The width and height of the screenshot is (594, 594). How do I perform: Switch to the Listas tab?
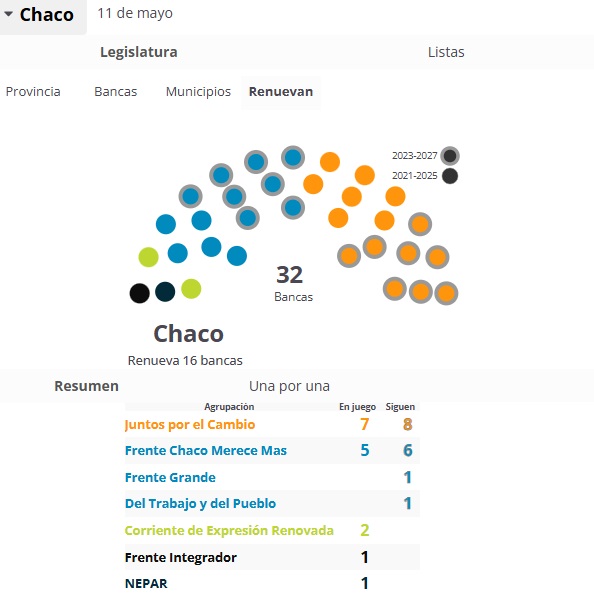tap(446, 52)
